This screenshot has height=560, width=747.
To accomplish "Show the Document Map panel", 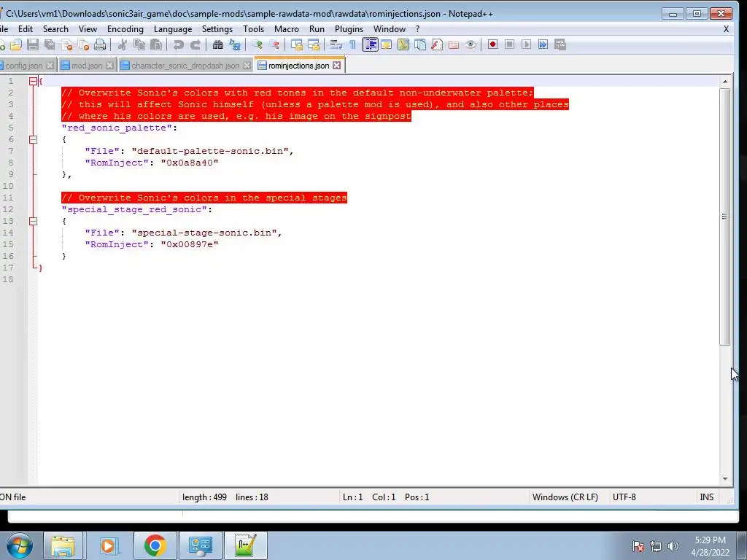I will coord(403,44).
